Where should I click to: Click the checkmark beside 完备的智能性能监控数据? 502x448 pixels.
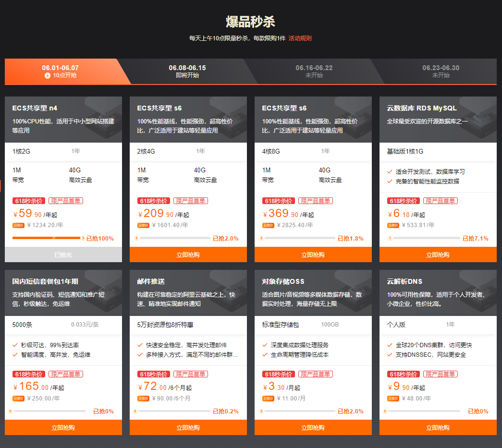[390, 182]
